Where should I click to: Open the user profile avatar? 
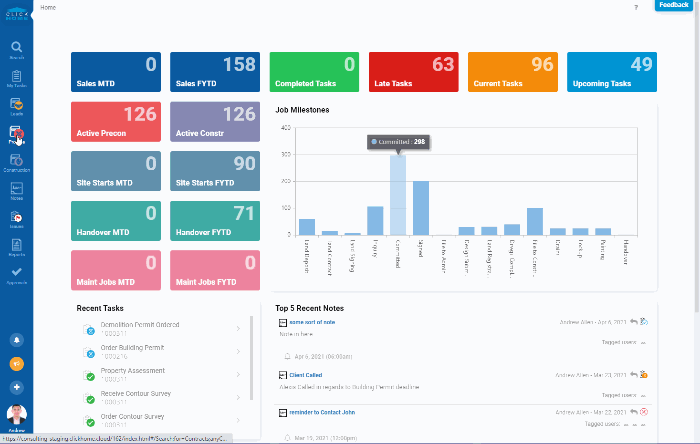17,415
